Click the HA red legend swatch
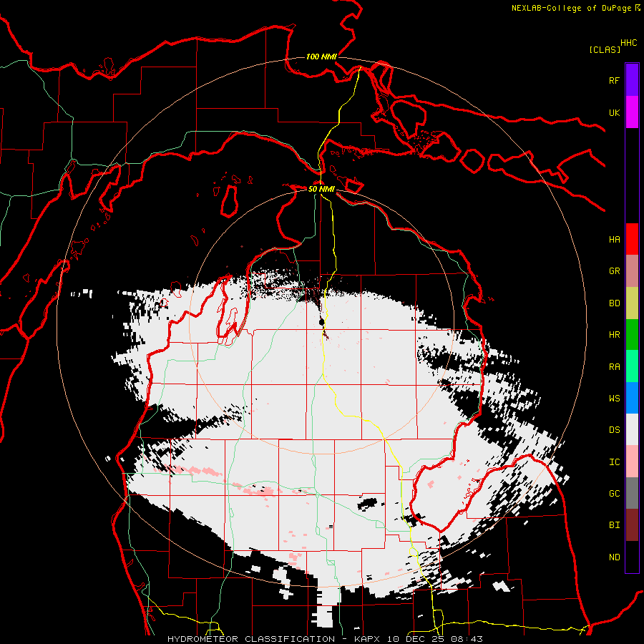644x644 pixels. (632, 239)
